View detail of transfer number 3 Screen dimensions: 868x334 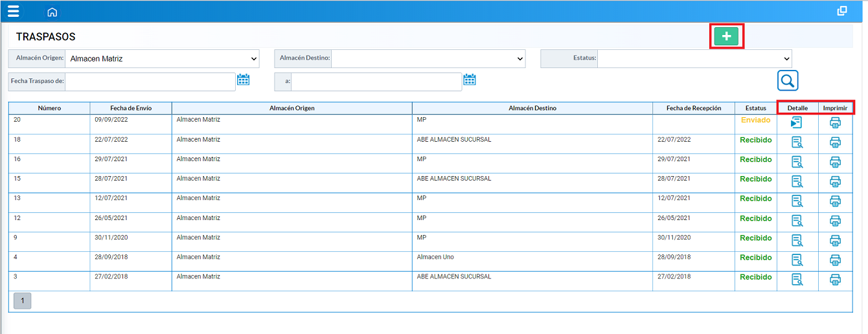pos(797,280)
